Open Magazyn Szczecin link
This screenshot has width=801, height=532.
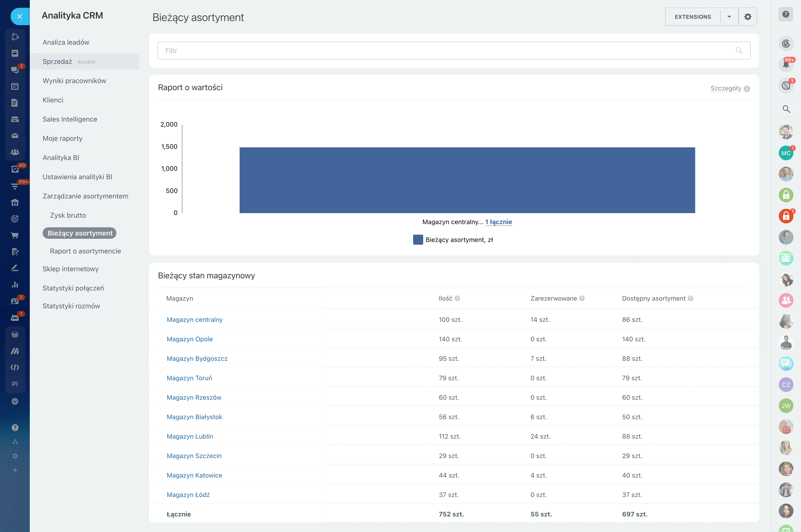point(194,456)
